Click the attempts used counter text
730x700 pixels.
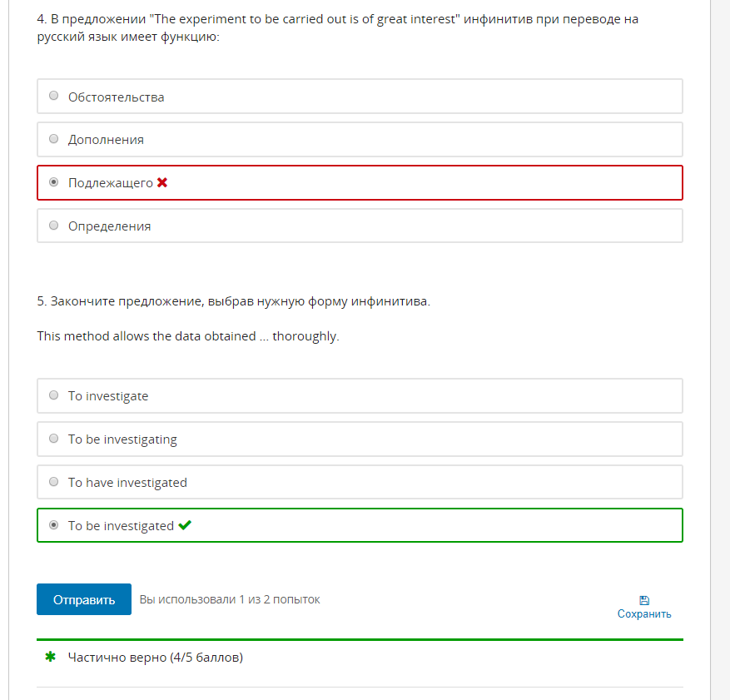click(x=230, y=599)
